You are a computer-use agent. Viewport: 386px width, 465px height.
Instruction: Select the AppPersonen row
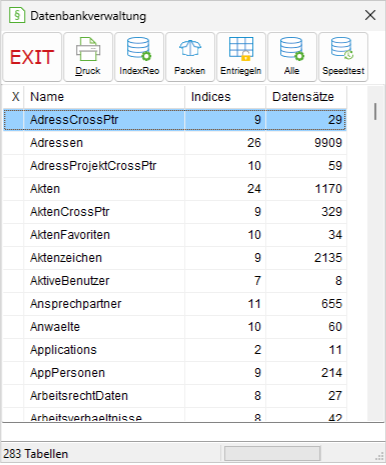click(175, 373)
